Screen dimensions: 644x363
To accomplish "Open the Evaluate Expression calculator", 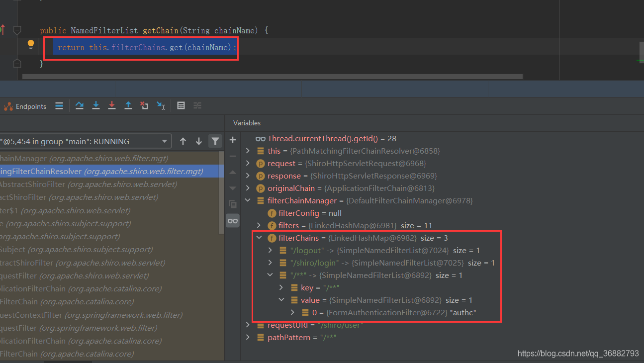I will [181, 105].
